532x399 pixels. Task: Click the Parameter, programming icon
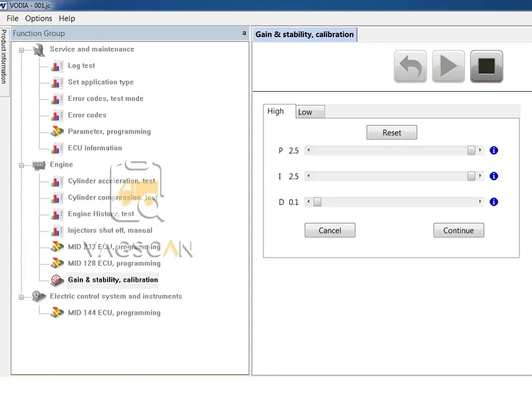point(57,131)
